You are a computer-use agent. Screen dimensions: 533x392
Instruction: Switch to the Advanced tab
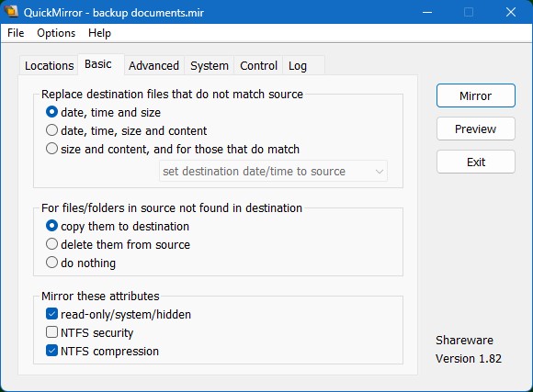click(x=154, y=65)
